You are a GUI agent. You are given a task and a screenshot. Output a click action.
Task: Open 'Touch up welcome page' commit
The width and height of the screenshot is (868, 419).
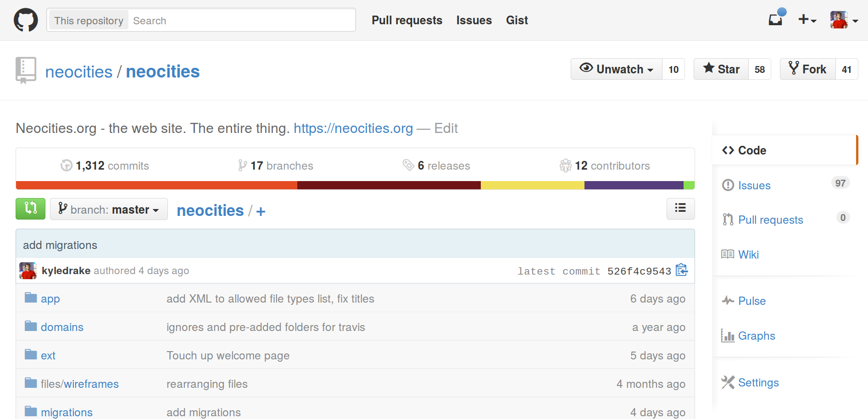(228, 356)
